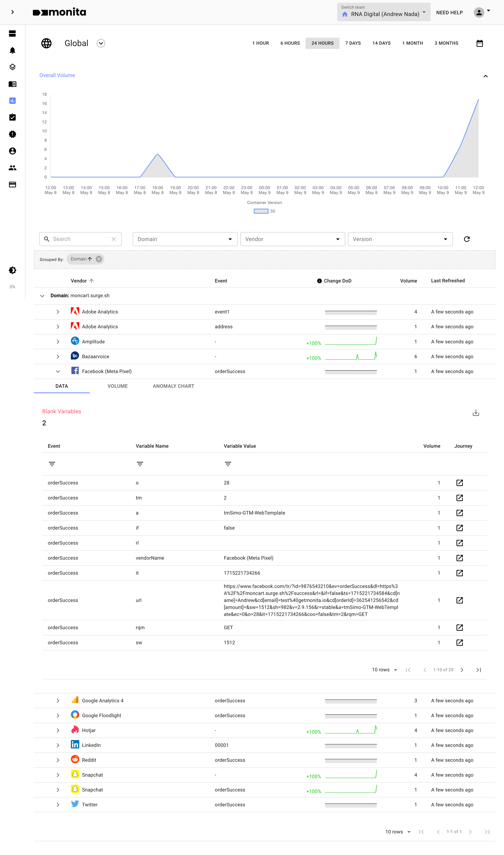Click the calendar date picker icon
Viewport: 504px width, 855px height.
479,43
